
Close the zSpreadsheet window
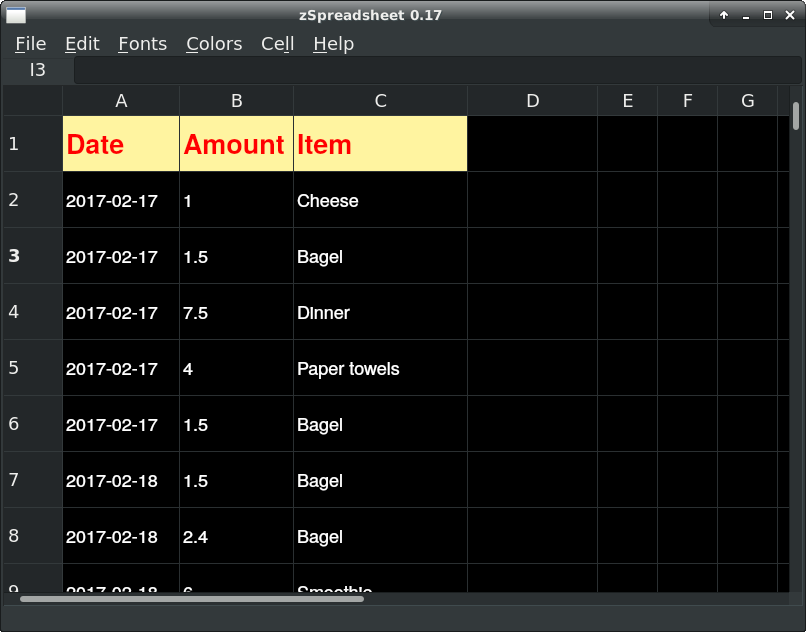pos(790,15)
